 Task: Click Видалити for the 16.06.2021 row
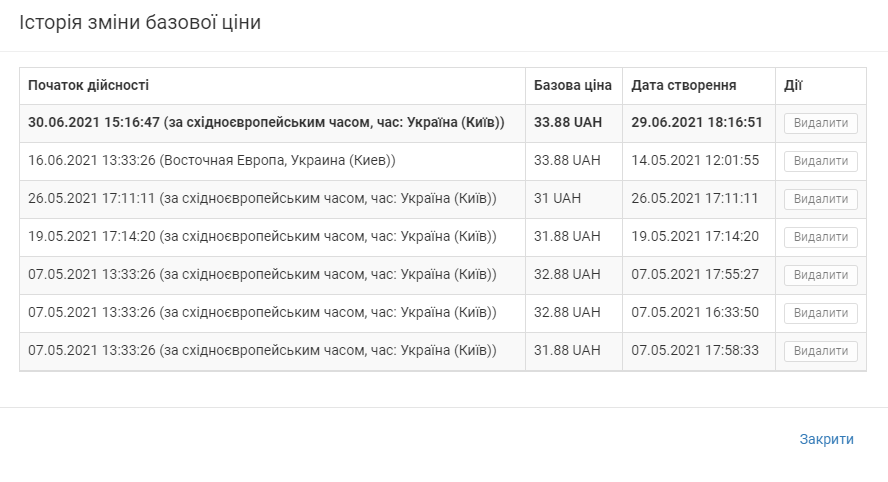[x=820, y=161]
